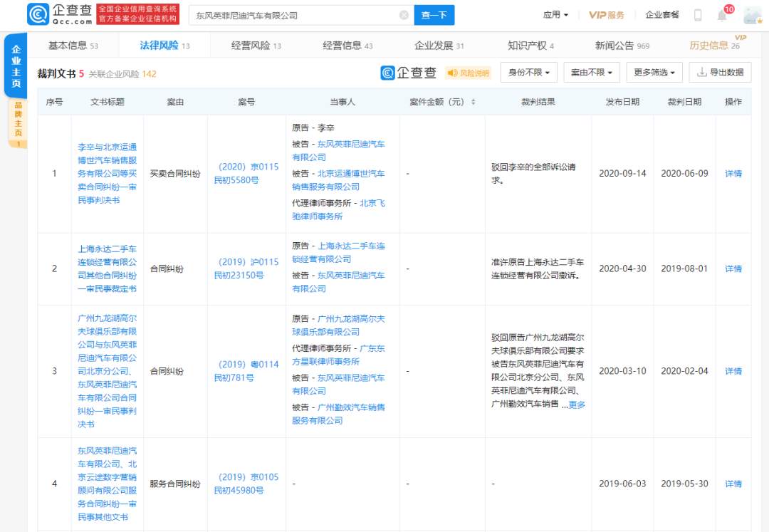
Task: Expand 更多 in row 3 judgment result
Action: coord(577,405)
